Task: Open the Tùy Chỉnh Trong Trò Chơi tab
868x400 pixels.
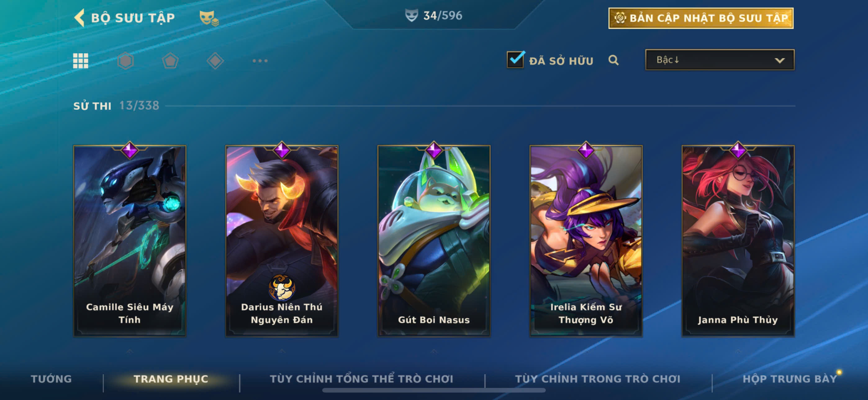Action: pyautogui.click(x=597, y=379)
